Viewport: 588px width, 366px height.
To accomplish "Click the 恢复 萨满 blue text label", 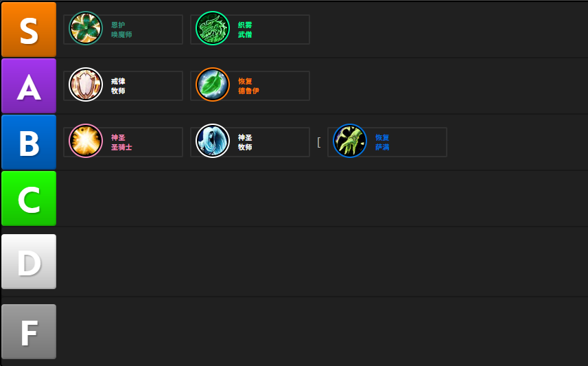I will point(382,142).
